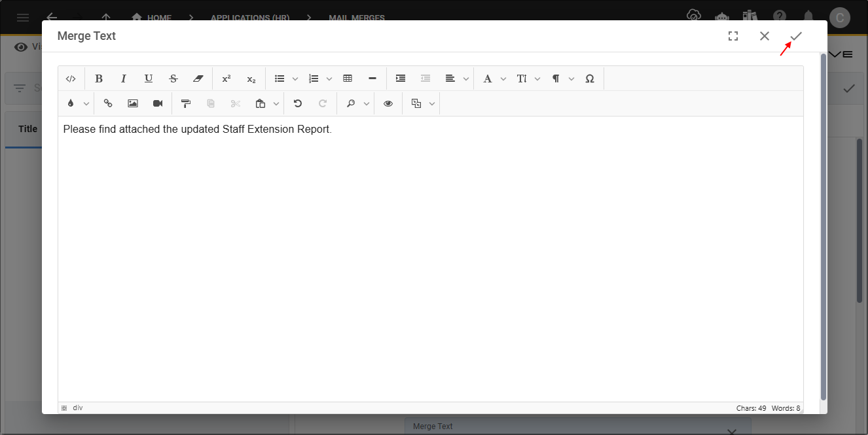Open the numbered list style dropdown
This screenshot has width=868, height=435.
click(329, 78)
